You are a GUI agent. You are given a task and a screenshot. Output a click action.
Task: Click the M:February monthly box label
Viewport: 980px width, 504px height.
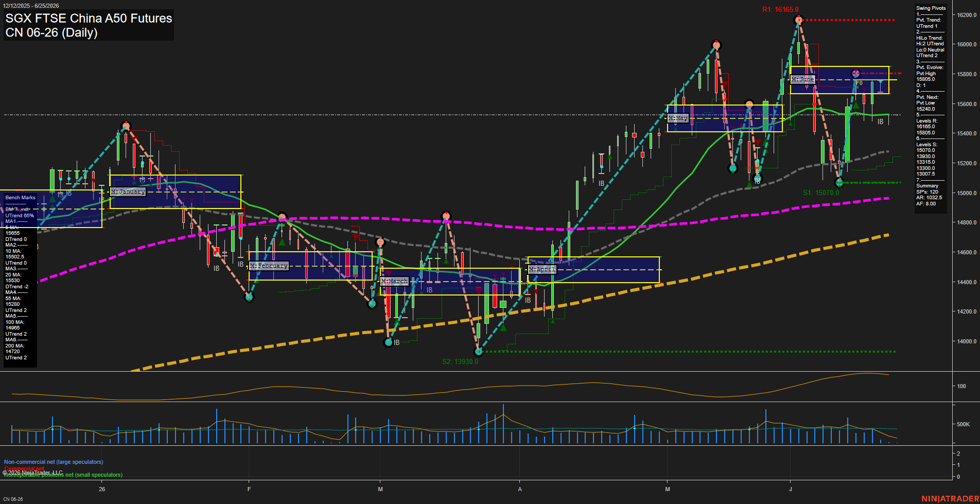pos(269,266)
